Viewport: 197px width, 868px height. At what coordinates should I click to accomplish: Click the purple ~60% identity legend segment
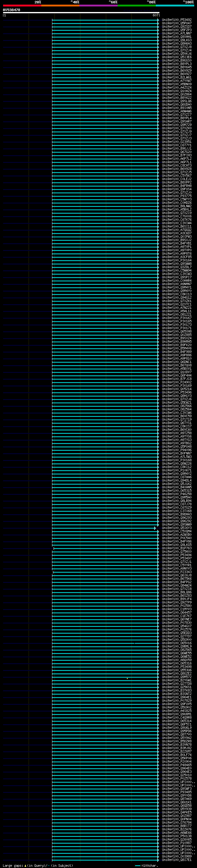(99, 6)
